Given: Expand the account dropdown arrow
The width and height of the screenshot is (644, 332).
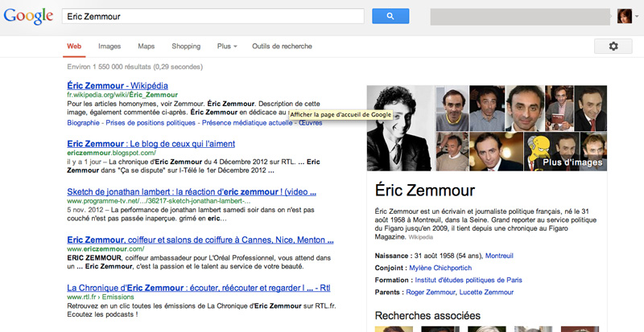Looking at the screenshot, I should pos(637,16).
